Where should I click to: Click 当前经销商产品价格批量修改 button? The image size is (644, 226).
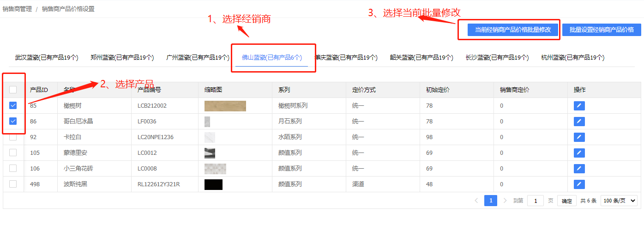(513, 30)
